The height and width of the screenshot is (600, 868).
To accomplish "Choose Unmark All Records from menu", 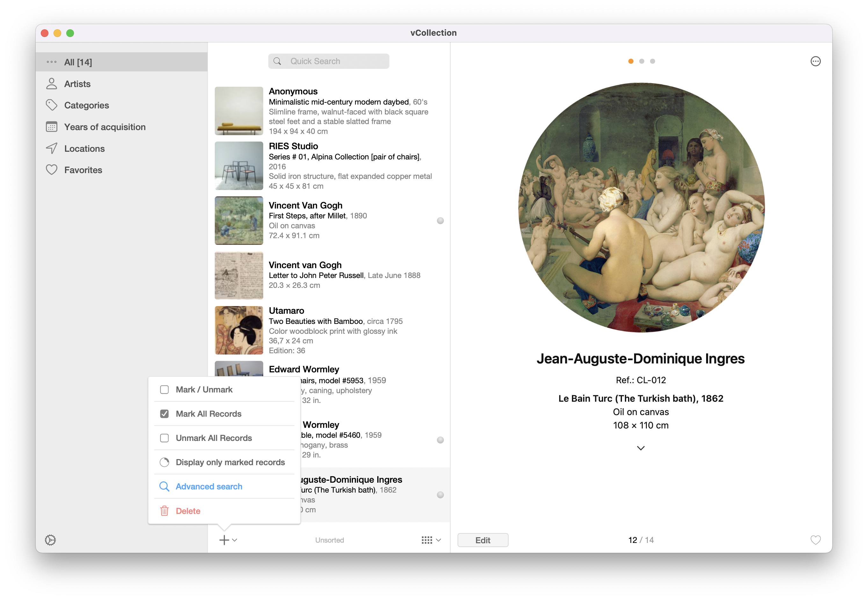I will coord(224,438).
